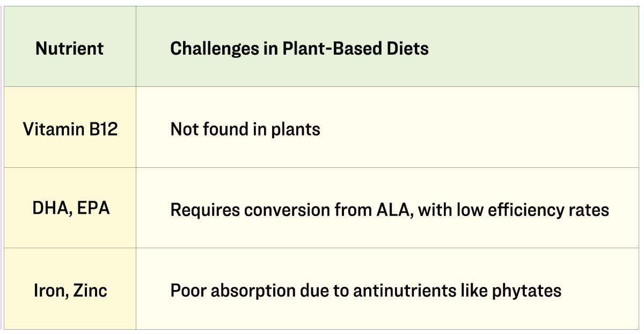Select the "Iron, Zinc" cell

point(70,291)
